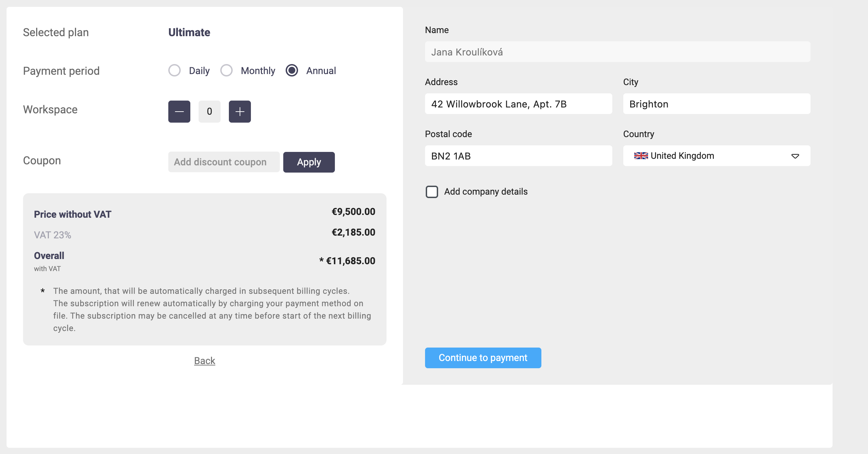Click the Name field

[x=617, y=52]
